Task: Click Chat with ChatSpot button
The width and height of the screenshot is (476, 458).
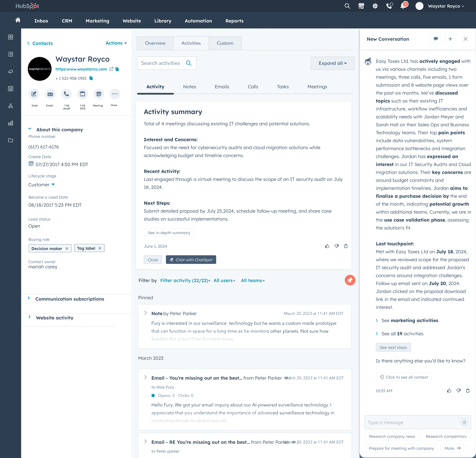Action: [191, 260]
